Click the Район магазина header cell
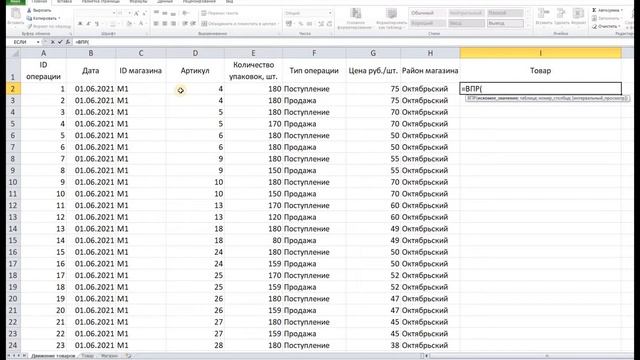This screenshot has height=360, width=640. [x=430, y=70]
